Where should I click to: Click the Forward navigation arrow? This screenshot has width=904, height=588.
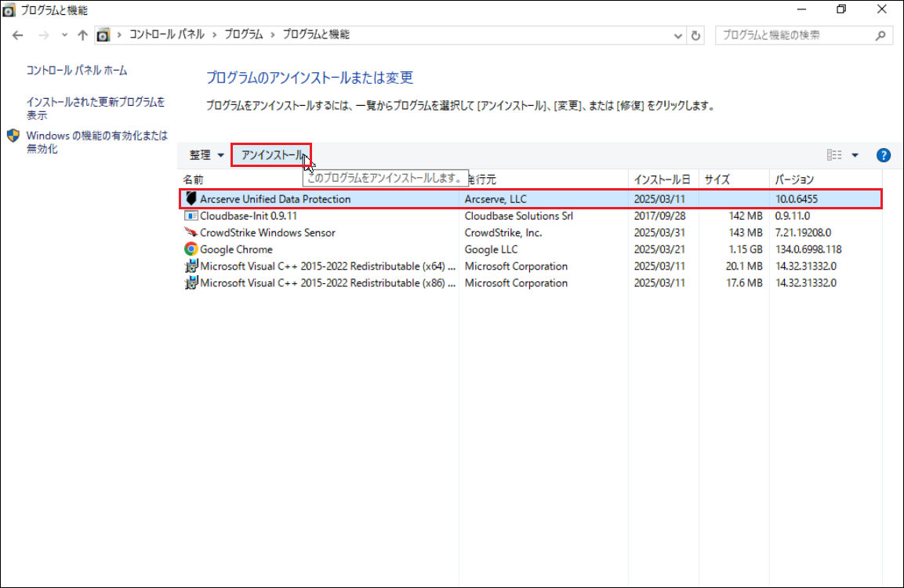coord(44,35)
